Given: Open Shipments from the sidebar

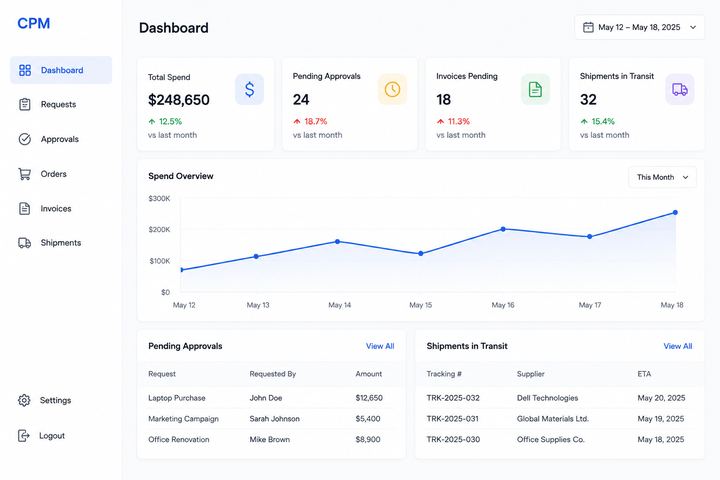Looking at the screenshot, I should (x=61, y=243).
